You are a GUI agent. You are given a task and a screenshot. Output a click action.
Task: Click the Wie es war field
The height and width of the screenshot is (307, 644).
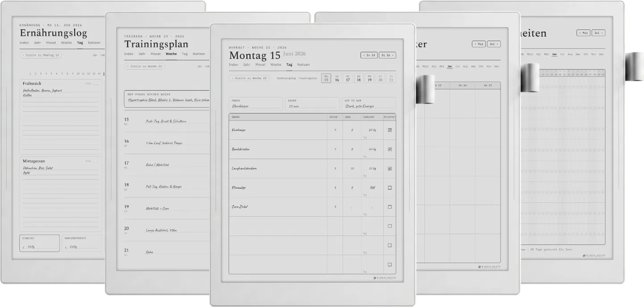coord(369,104)
